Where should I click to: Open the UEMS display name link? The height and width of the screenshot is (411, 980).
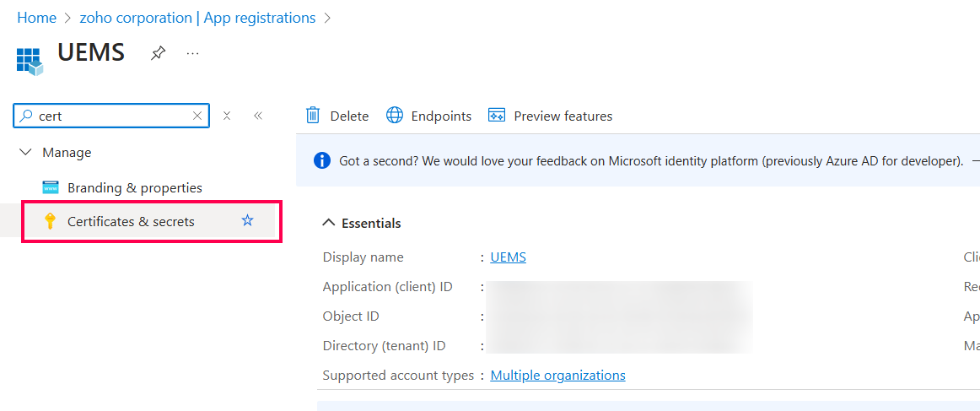[508, 257]
